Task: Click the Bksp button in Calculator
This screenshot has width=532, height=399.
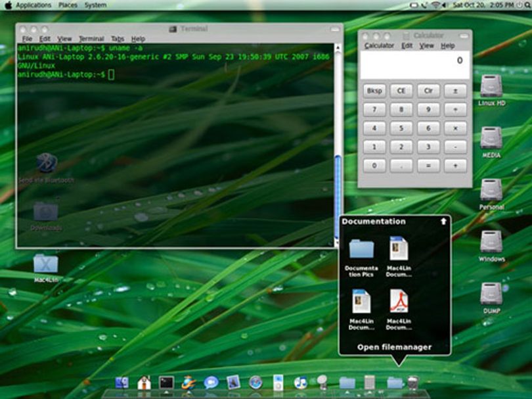Action: tap(374, 91)
